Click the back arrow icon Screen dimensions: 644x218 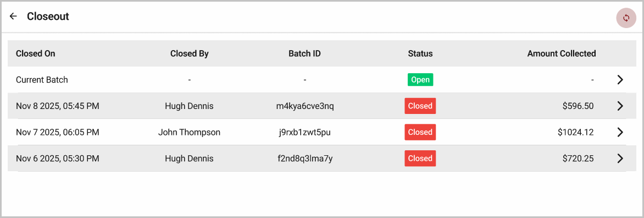[14, 17]
